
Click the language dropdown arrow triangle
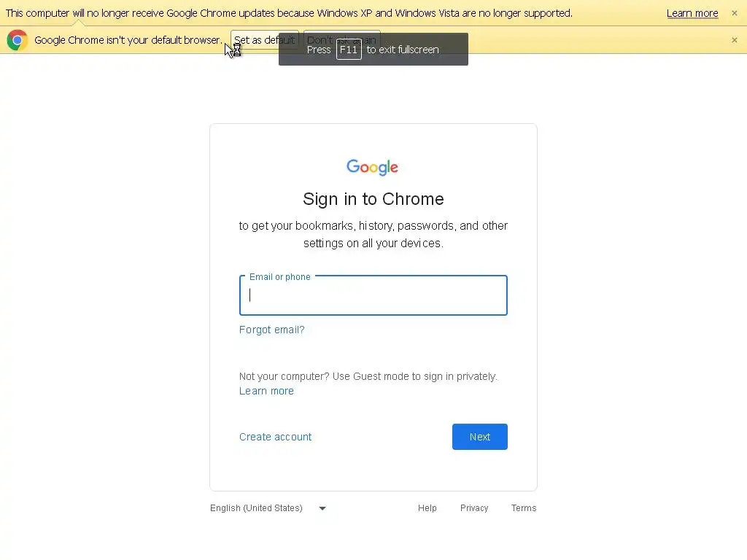tap(322, 508)
